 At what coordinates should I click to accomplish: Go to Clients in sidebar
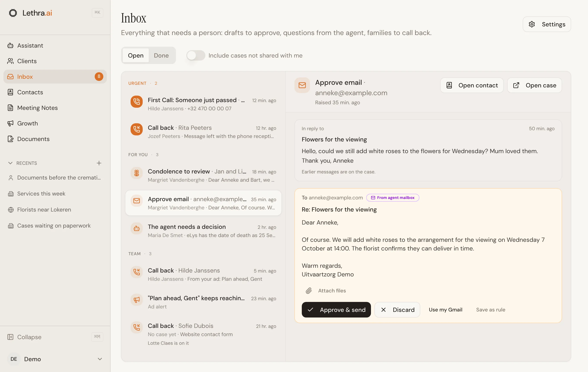coord(55,61)
